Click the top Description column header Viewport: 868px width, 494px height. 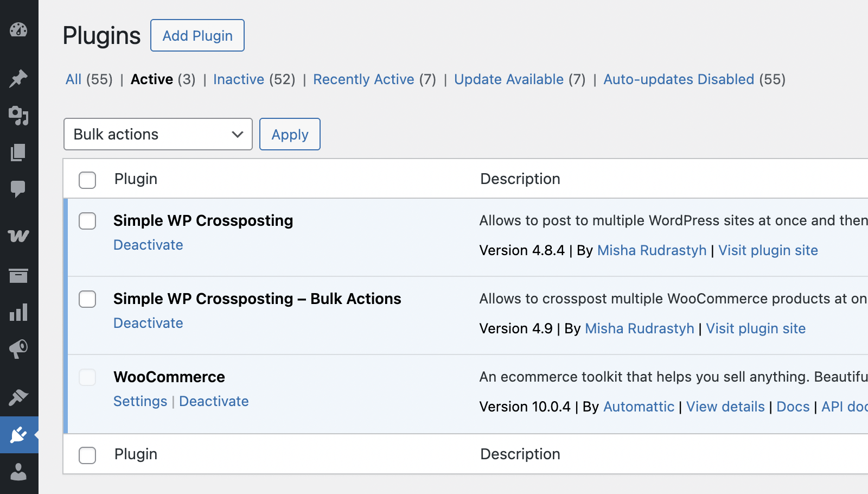coord(520,179)
